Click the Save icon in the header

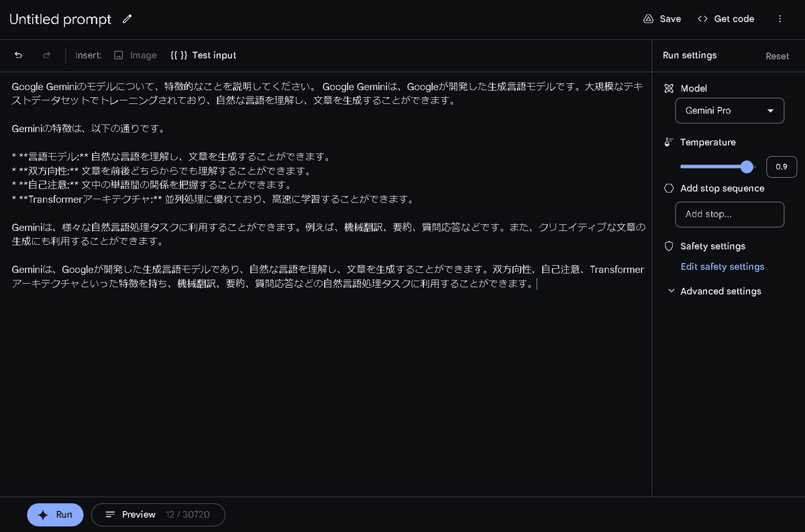click(647, 19)
